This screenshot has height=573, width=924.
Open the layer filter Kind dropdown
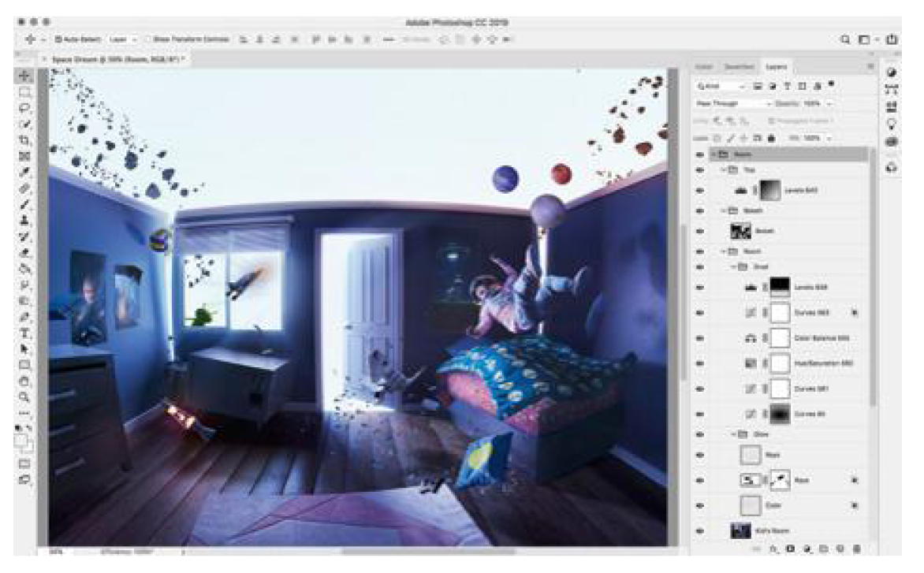(x=721, y=87)
